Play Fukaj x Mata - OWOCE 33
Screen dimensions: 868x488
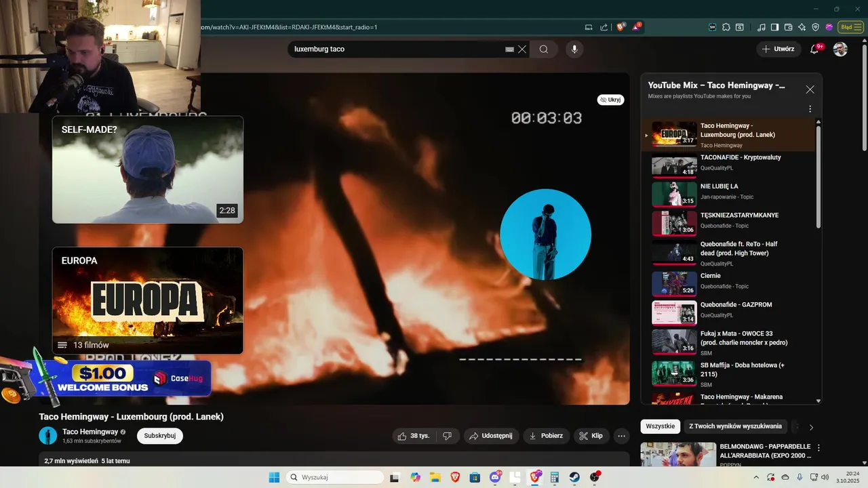[728, 342]
